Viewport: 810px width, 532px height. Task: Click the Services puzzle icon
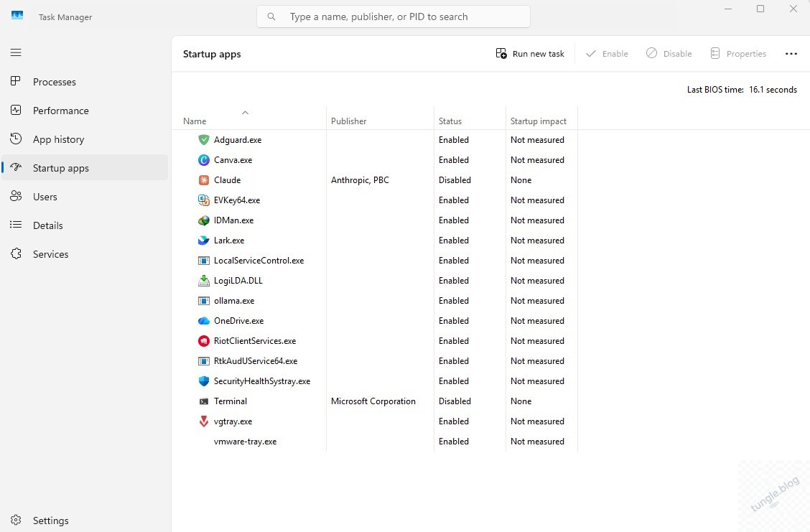(x=16, y=253)
